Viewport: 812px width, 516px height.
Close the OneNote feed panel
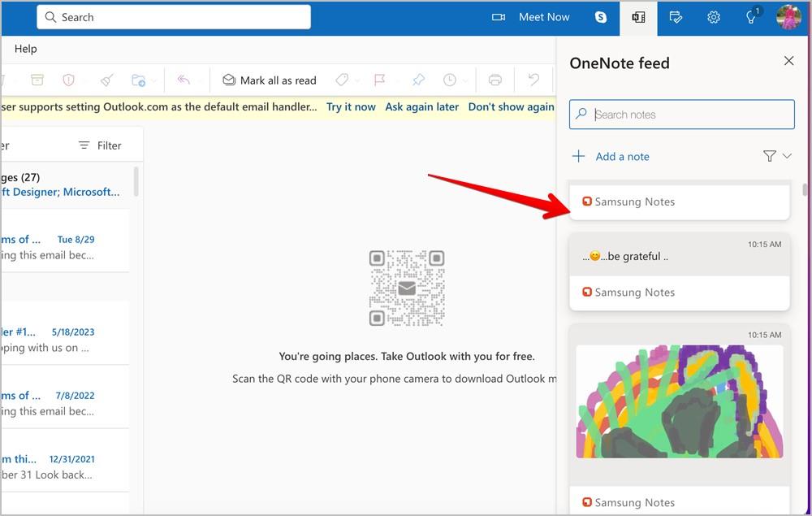788,61
